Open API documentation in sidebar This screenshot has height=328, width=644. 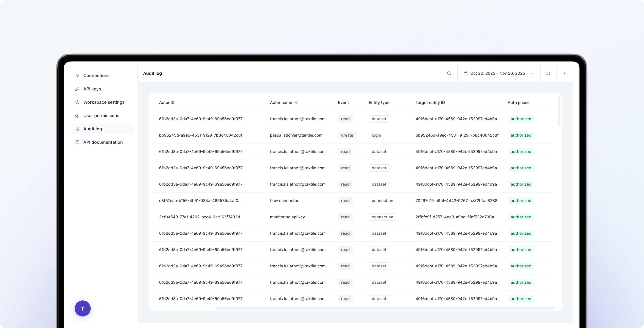103,142
